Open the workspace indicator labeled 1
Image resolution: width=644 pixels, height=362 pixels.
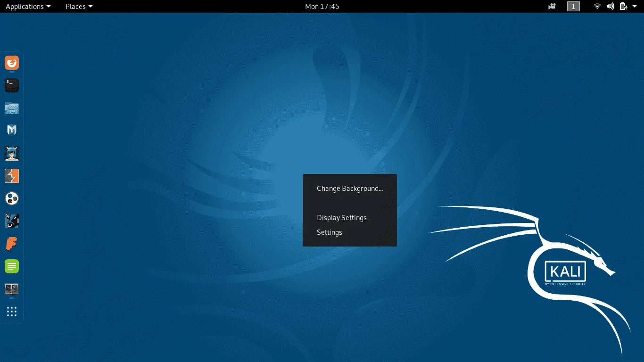coord(573,7)
